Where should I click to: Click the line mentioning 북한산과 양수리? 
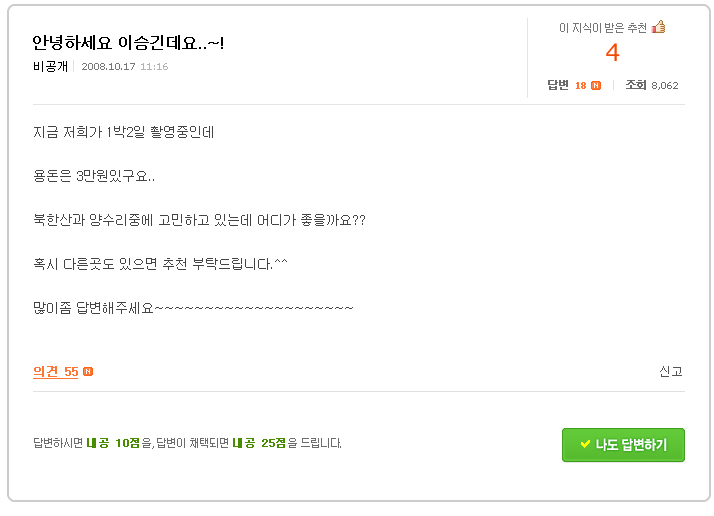[199, 220]
